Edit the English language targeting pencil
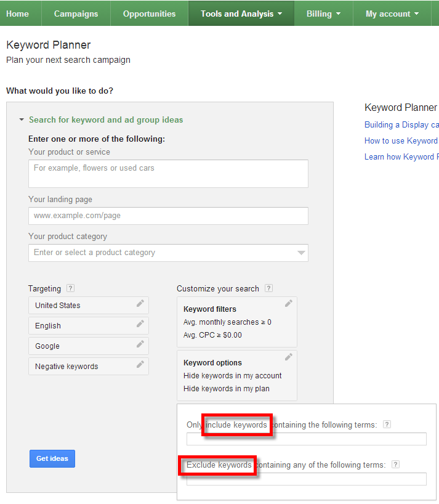 [140, 323]
